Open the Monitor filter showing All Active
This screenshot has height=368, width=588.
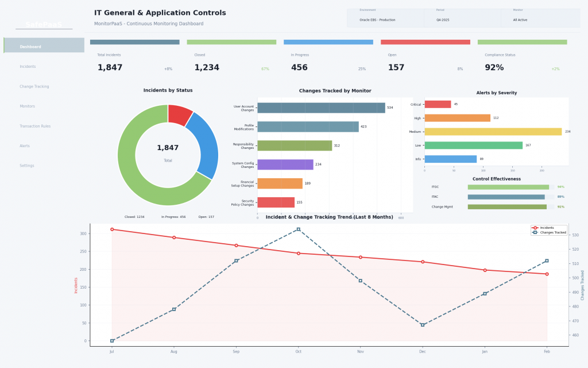(540, 18)
